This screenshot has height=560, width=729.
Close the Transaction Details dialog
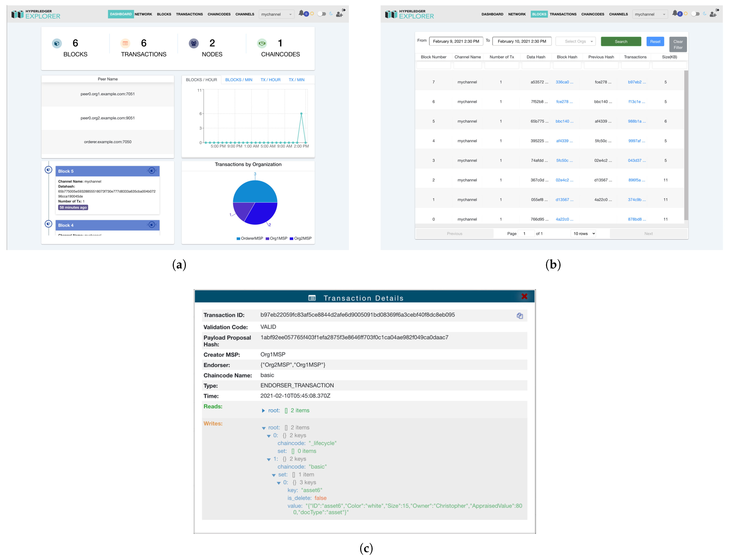pyautogui.click(x=524, y=296)
